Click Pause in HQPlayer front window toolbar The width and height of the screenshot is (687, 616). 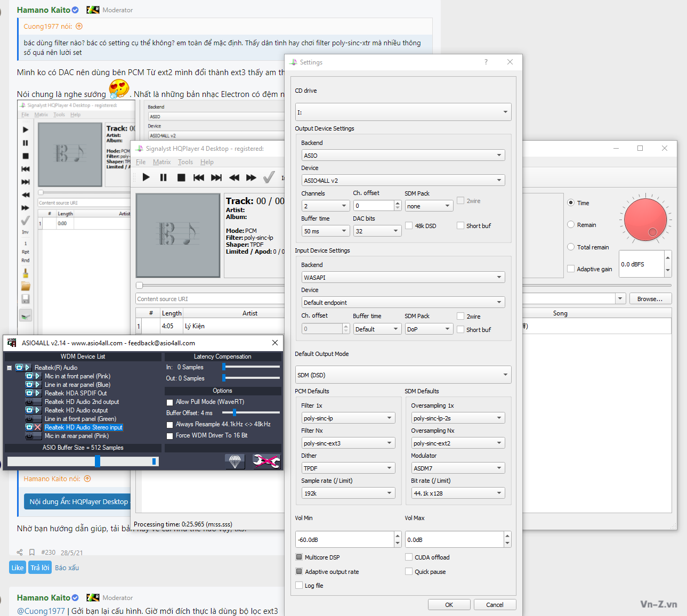164,177
